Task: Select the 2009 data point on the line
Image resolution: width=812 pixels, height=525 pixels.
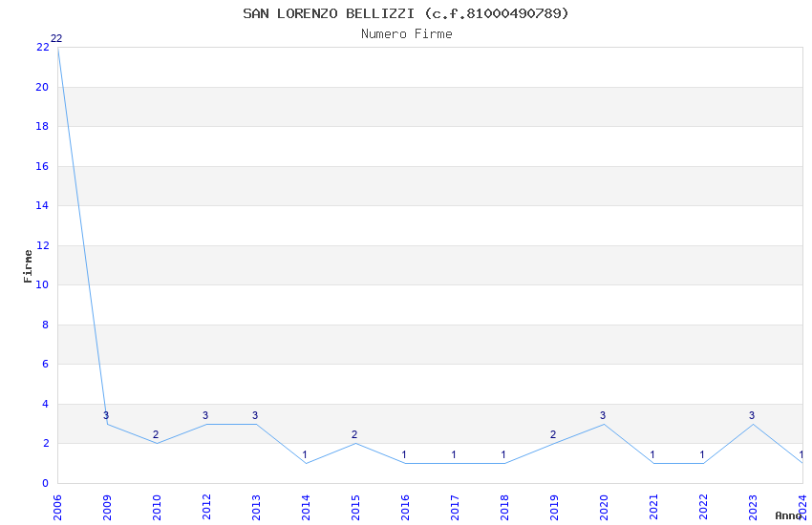Action: point(107,424)
